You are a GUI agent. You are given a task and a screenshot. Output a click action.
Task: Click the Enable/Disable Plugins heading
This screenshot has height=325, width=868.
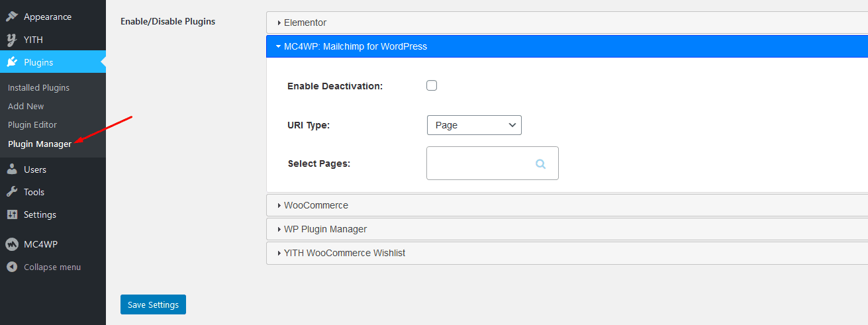(x=168, y=21)
